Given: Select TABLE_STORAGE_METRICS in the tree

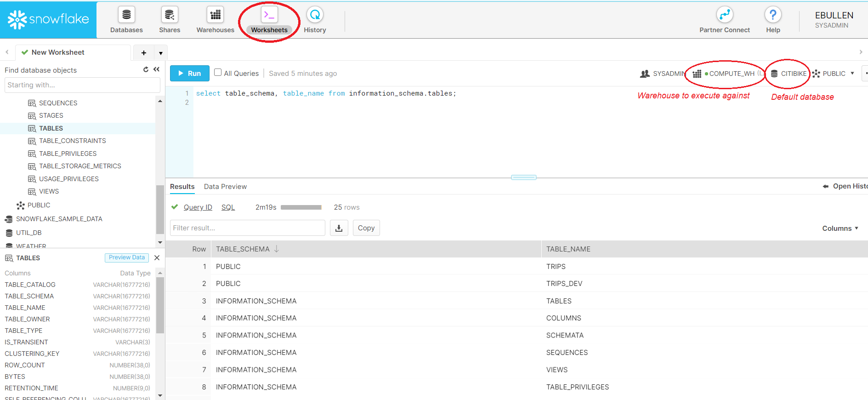Looking at the screenshot, I should [80, 166].
